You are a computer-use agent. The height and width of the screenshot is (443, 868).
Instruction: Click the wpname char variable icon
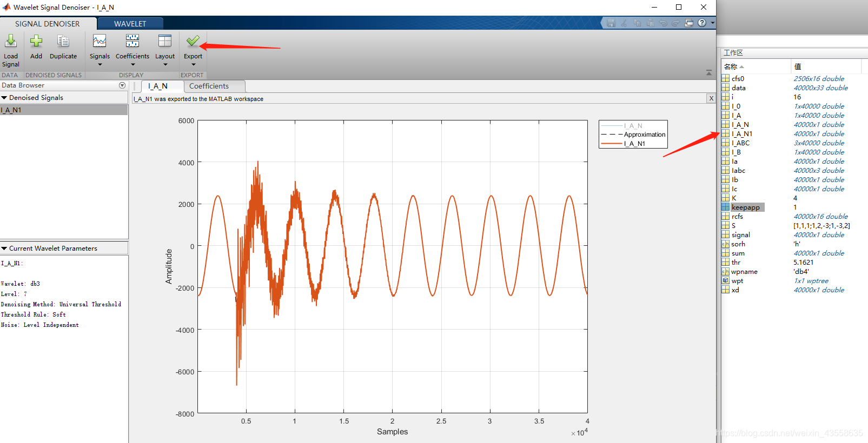point(725,272)
